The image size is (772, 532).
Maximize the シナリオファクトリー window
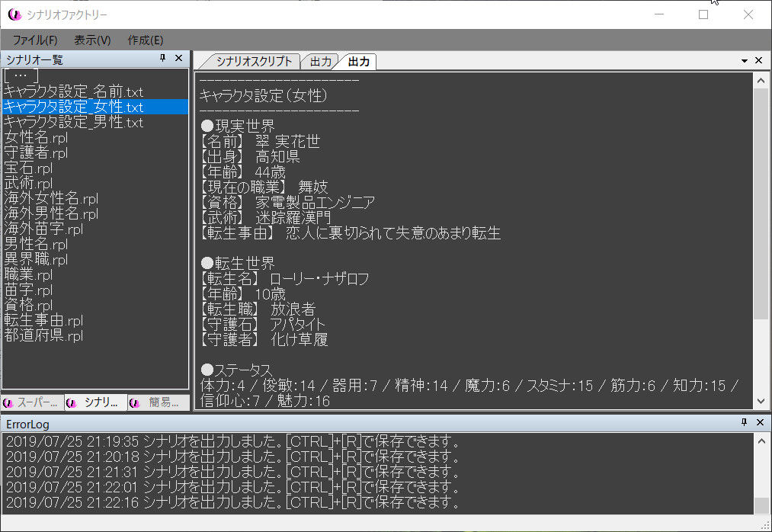coord(703,14)
